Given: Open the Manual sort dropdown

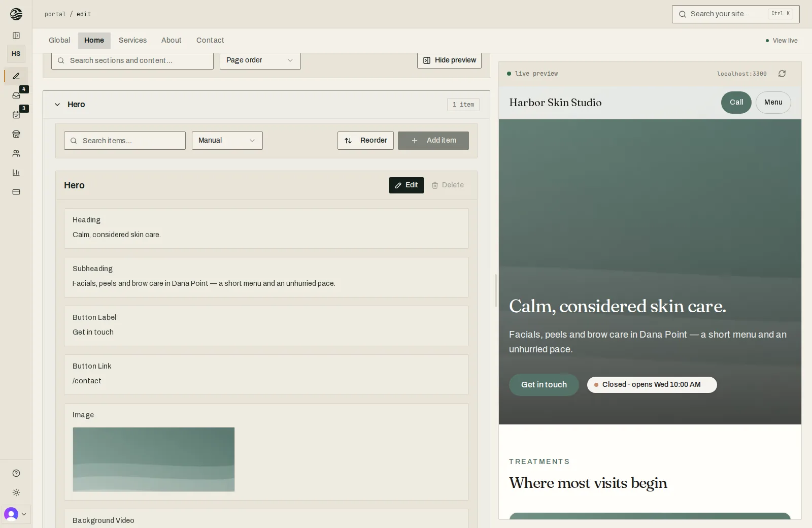Looking at the screenshot, I should pos(227,141).
